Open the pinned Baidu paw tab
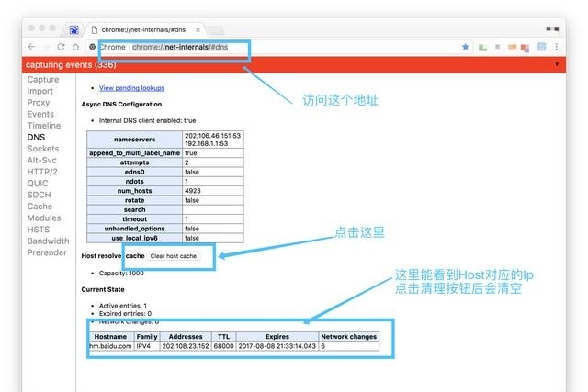Image resolution: width=588 pixels, height=392 pixels. (74, 28)
